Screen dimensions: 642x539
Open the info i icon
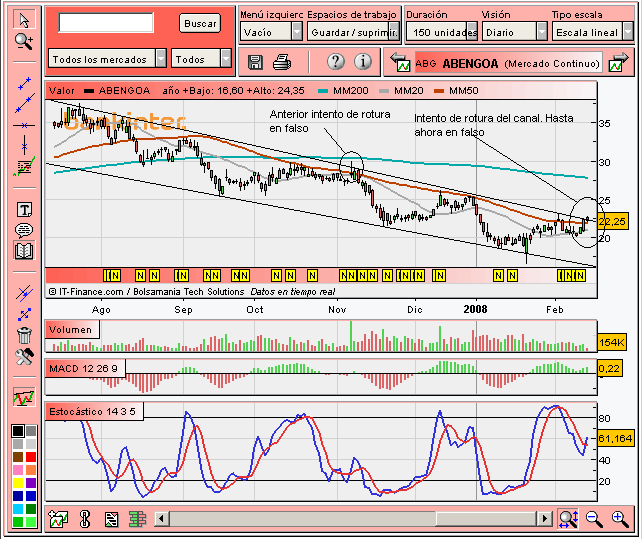coord(363,62)
